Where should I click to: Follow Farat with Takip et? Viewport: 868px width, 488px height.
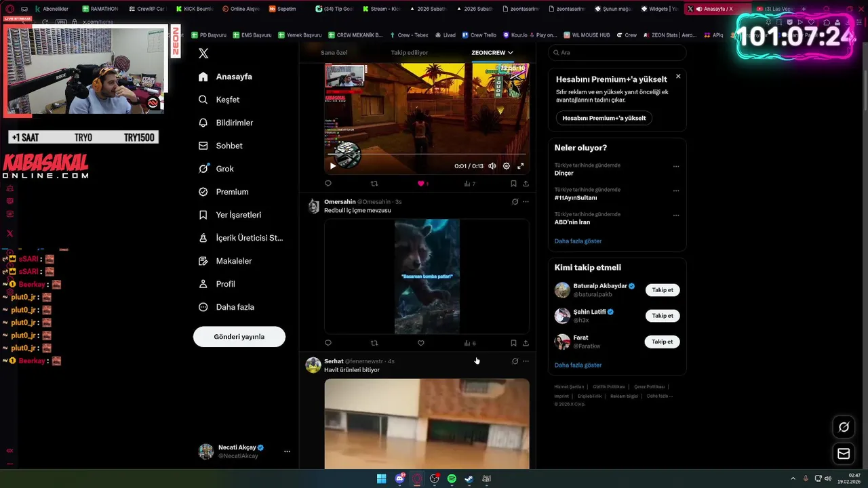pyautogui.click(x=663, y=342)
